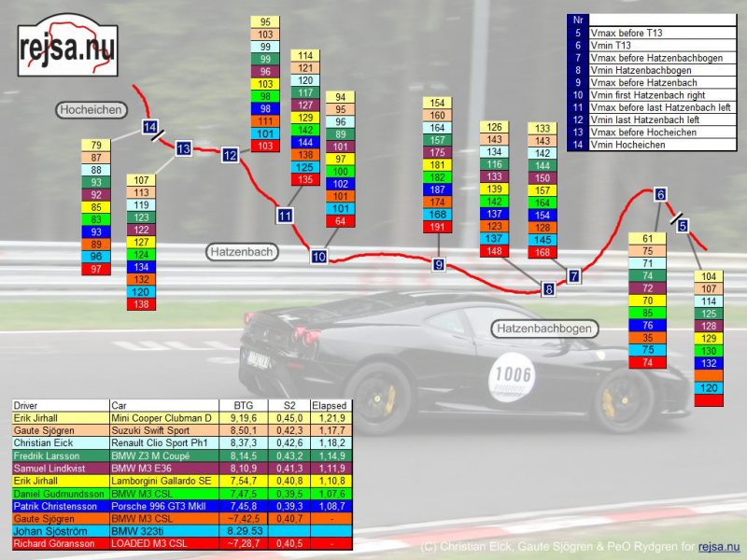Click legend row 'Vmax before last Hatzenbach left'
This screenshot has height=560, width=747.
651,107
